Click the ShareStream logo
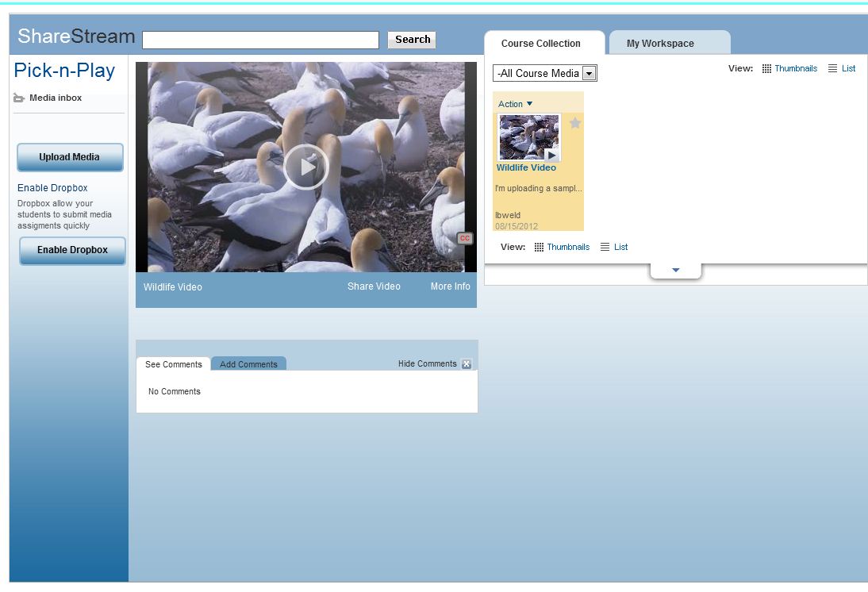The height and width of the screenshot is (592, 868). (76, 36)
